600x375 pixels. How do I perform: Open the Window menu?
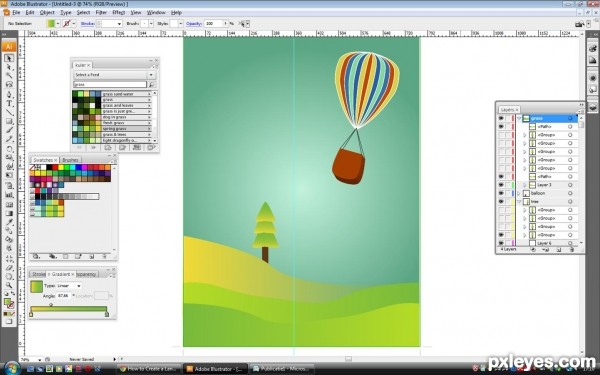pyautogui.click(x=156, y=12)
